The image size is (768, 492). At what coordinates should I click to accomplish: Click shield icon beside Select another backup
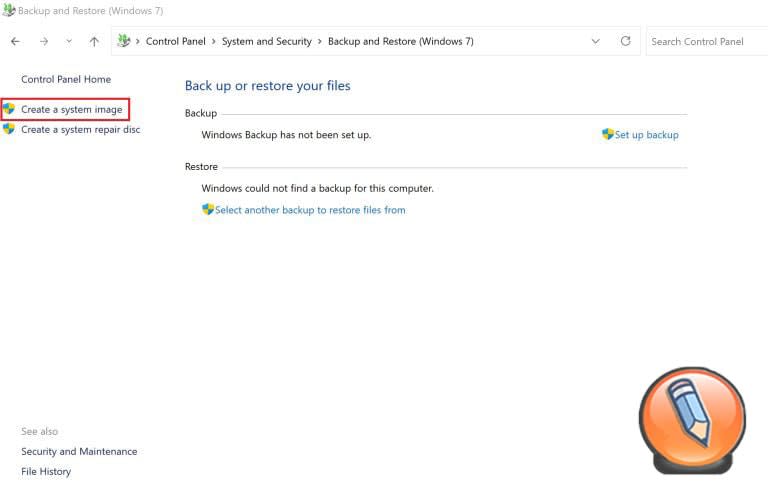coord(208,209)
